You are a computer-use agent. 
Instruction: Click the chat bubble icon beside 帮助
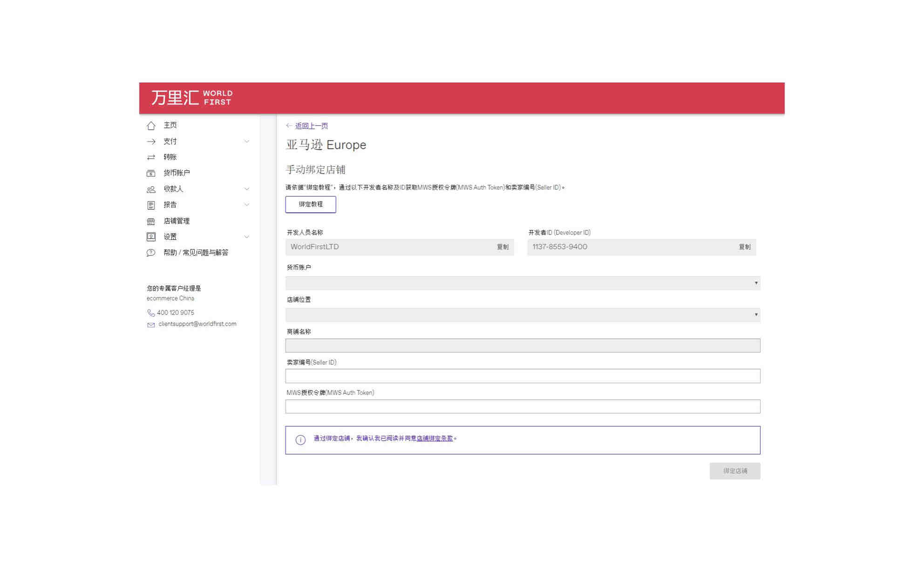tap(151, 253)
